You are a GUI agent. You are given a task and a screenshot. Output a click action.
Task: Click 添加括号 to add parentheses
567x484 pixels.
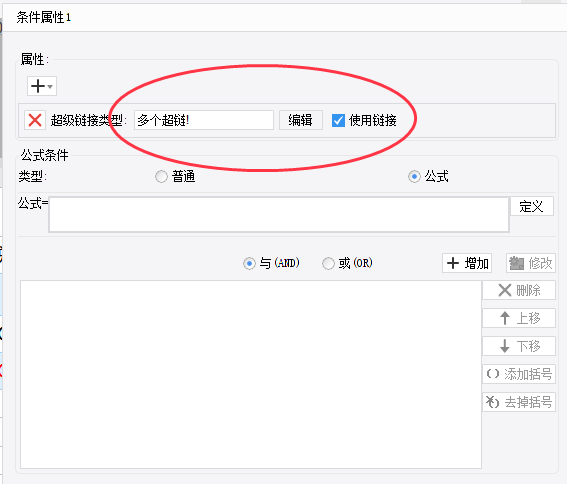pyautogui.click(x=519, y=374)
